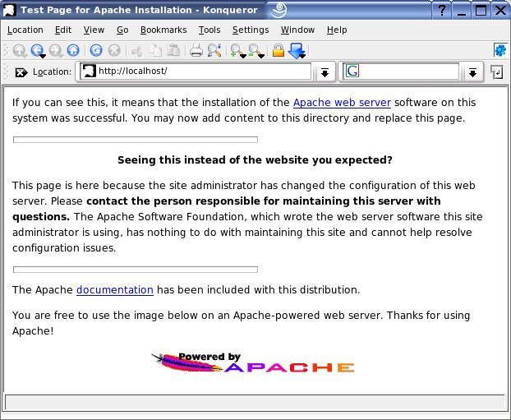Open the Window menu
The width and height of the screenshot is (511, 420).
(x=298, y=30)
